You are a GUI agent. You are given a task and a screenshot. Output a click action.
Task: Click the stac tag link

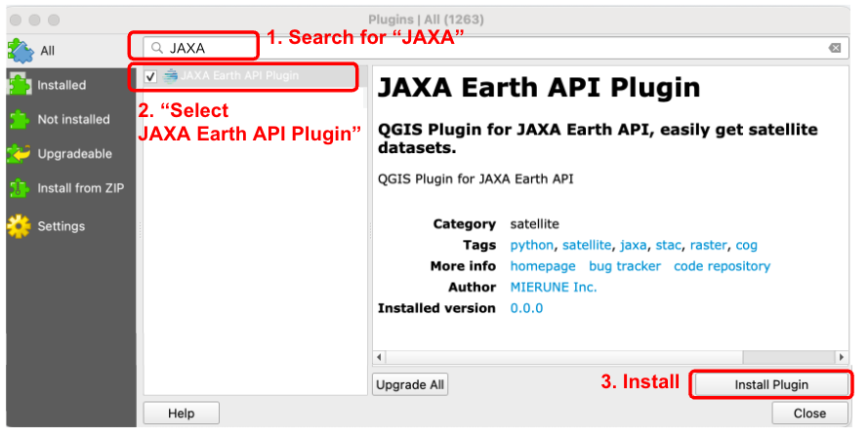[668, 245]
